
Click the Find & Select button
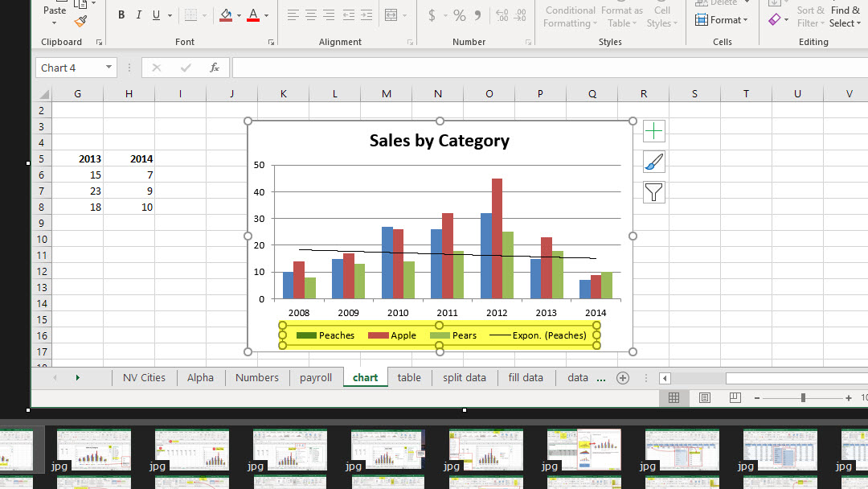[x=845, y=17]
